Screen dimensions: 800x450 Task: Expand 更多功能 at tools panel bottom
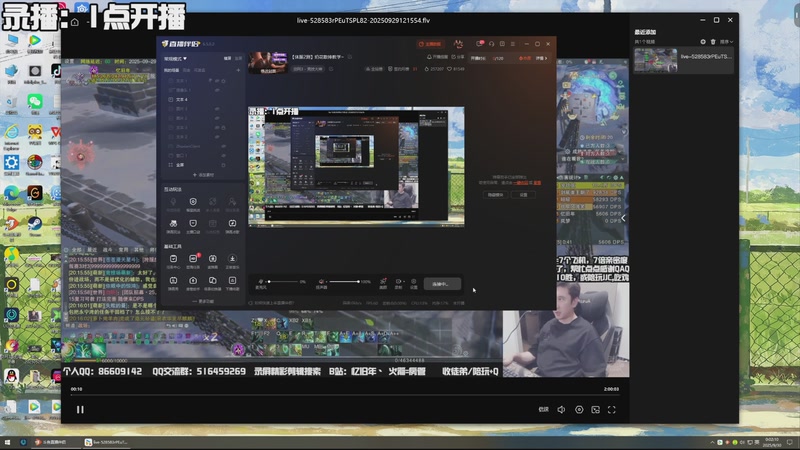click(x=203, y=302)
